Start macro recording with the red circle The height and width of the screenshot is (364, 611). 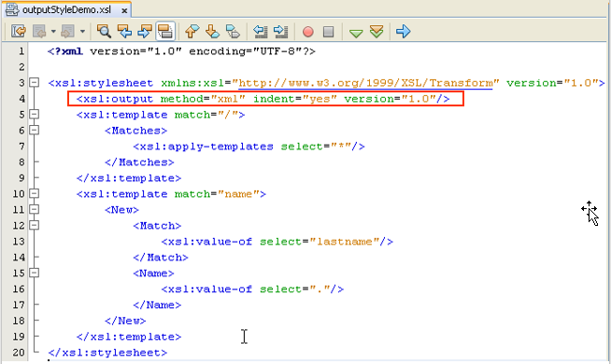click(308, 32)
